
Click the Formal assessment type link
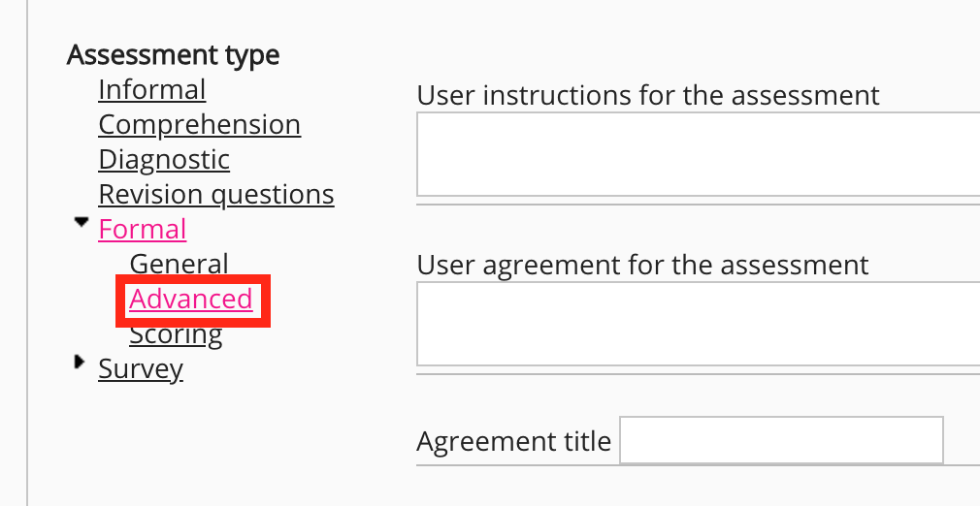[x=143, y=230]
